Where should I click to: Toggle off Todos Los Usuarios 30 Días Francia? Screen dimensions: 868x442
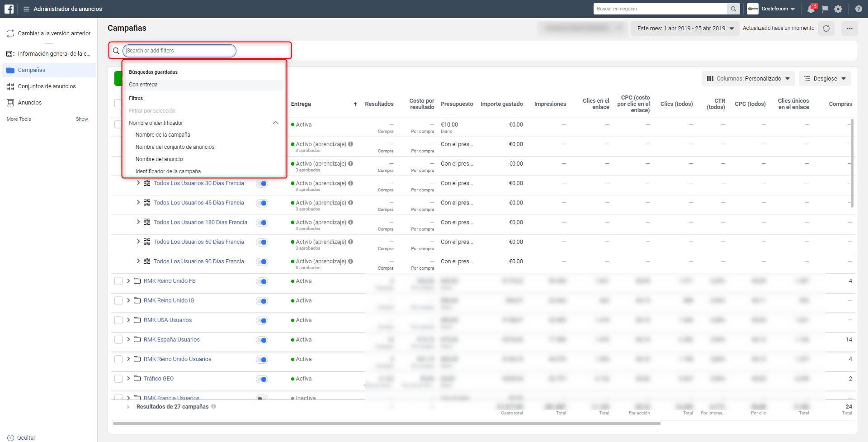tap(262, 184)
